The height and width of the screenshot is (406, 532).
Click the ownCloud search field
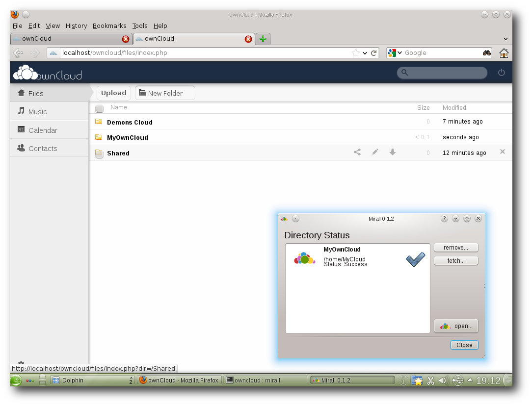tap(442, 73)
